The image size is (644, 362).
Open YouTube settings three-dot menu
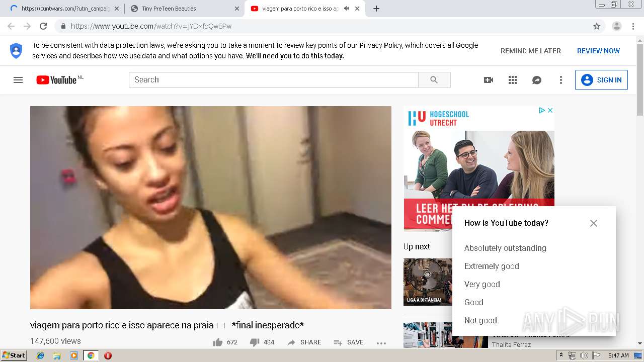561,80
